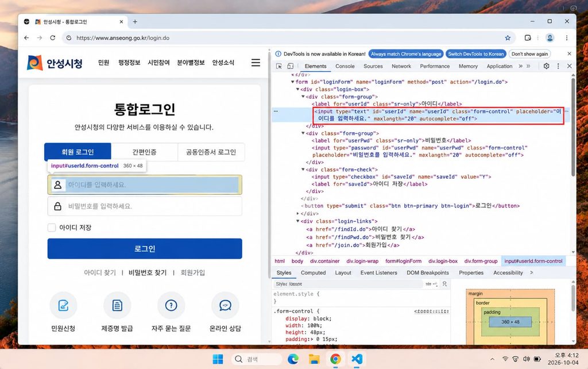Screen dimensions: 588x369
Task: View site information icon in address bar
Action: tap(69, 38)
